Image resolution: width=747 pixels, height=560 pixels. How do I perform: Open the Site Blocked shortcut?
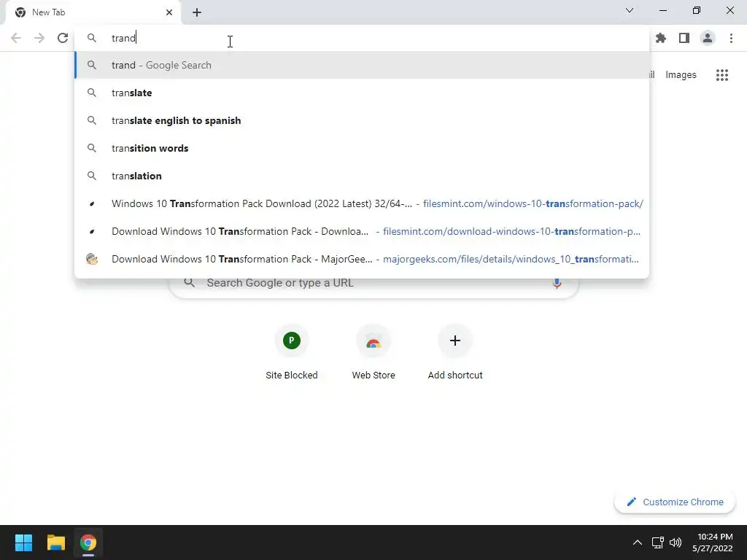coord(292,352)
